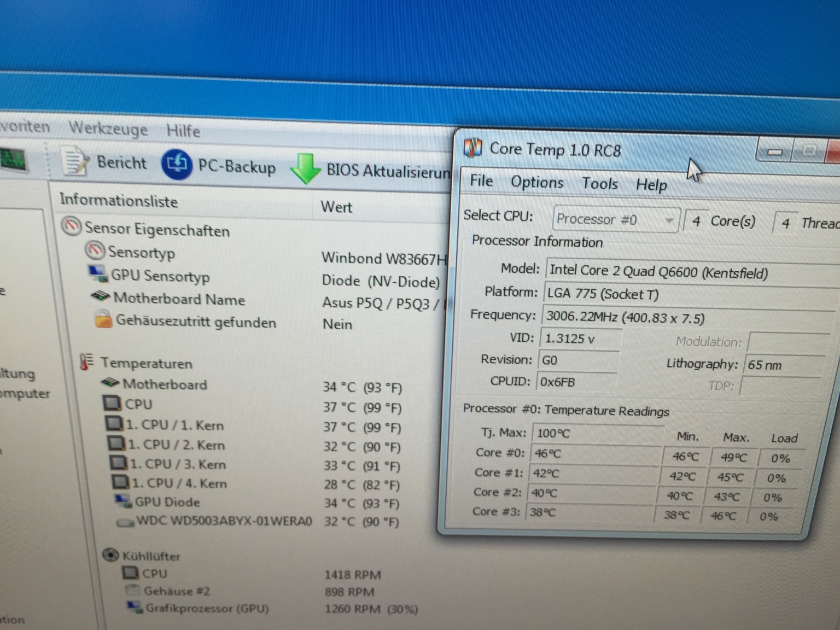The width and height of the screenshot is (840, 630).
Task: Click the GPU Diode icon
Action: pyautogui.click(x=123, y=500)
